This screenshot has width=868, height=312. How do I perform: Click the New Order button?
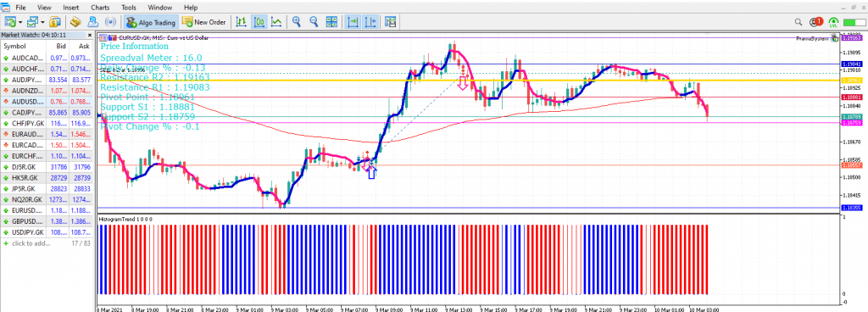(x=203, y=22)
